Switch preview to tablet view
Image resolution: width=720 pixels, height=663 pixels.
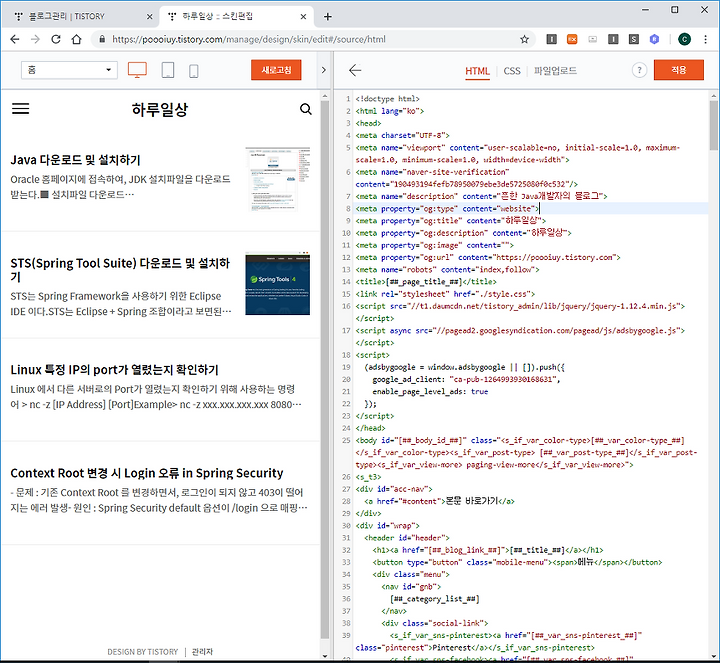coord(168,70)
